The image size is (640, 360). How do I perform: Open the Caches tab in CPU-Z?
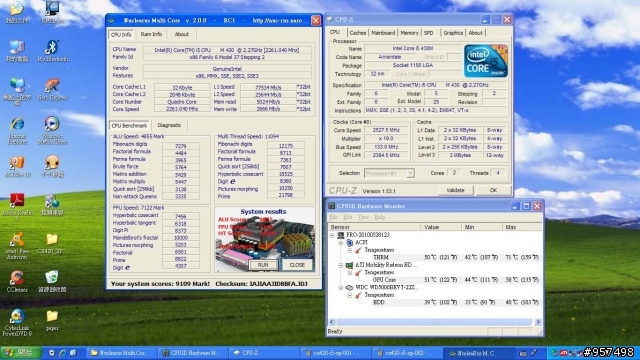pos(358,33)
